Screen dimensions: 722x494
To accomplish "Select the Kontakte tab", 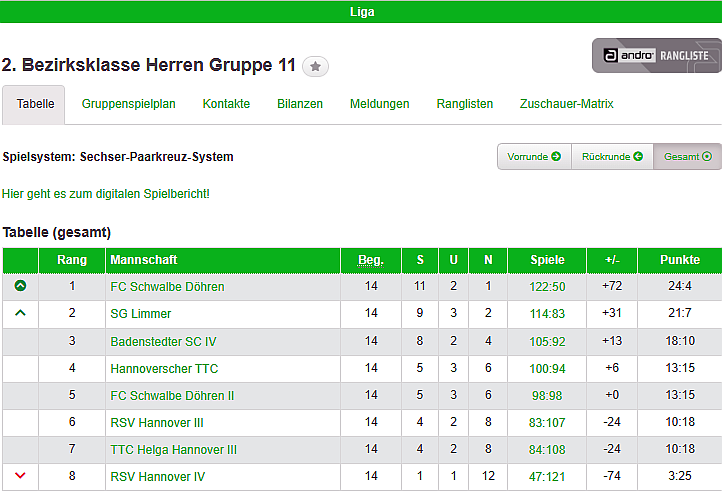I will tap(226, 104).
